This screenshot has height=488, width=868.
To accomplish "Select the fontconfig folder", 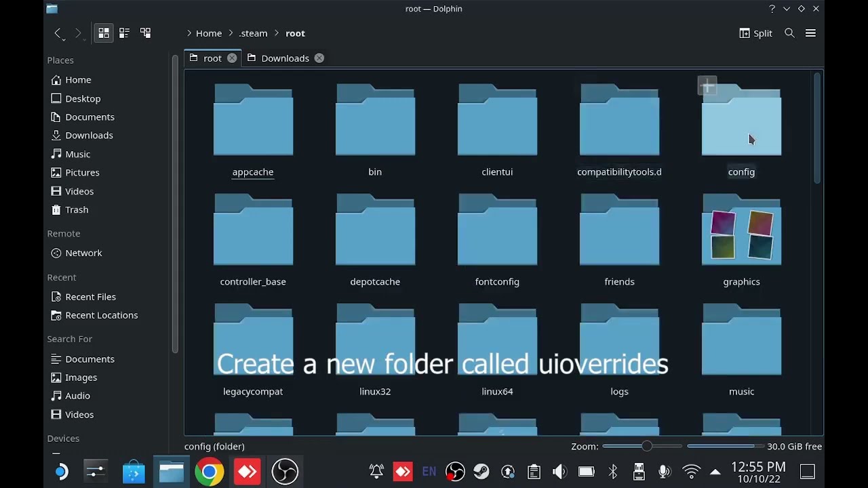I will click(497, 230).
